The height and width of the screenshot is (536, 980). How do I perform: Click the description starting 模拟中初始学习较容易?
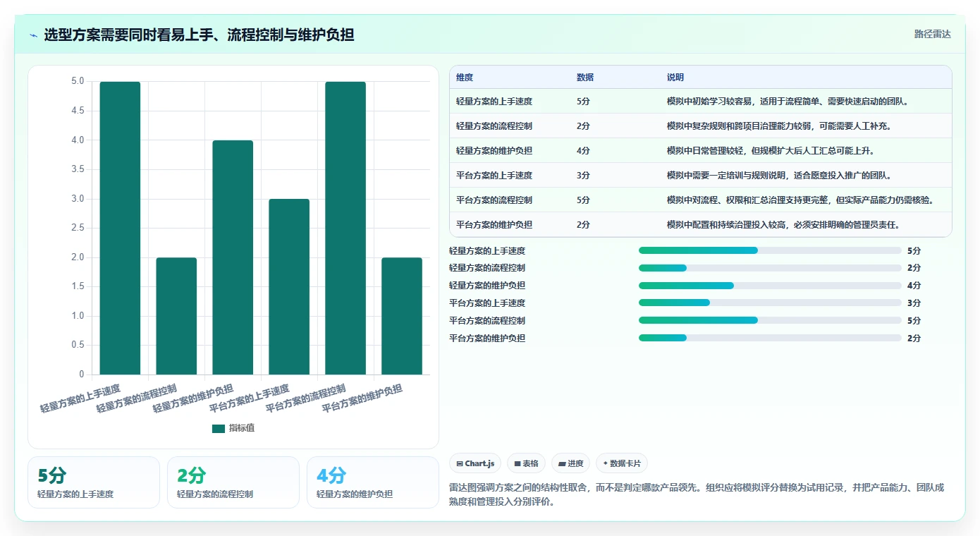tap(788, 102)
